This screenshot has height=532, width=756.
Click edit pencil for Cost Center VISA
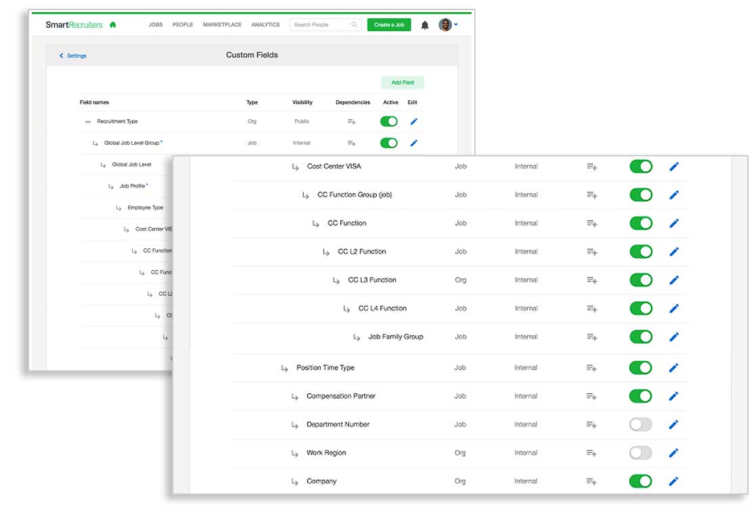point(673,167)
